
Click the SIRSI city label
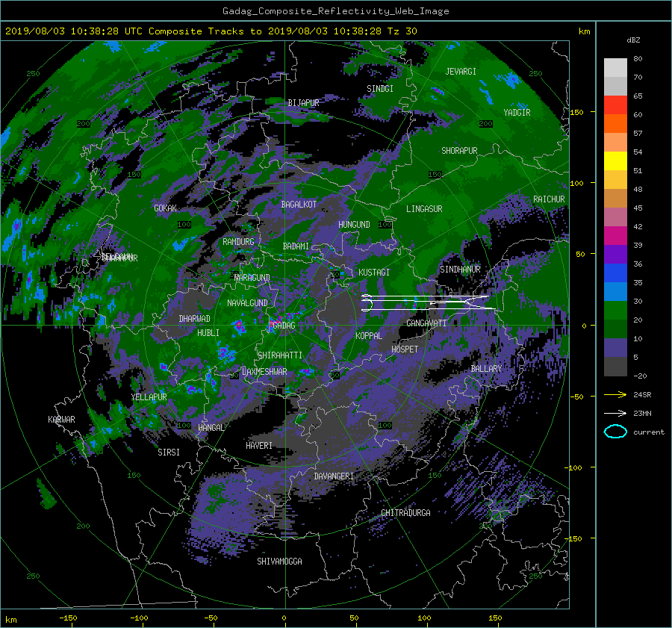169,453
